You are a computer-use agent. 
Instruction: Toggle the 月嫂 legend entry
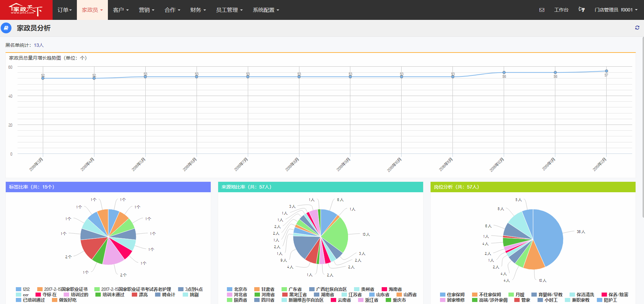coord(517,295)
